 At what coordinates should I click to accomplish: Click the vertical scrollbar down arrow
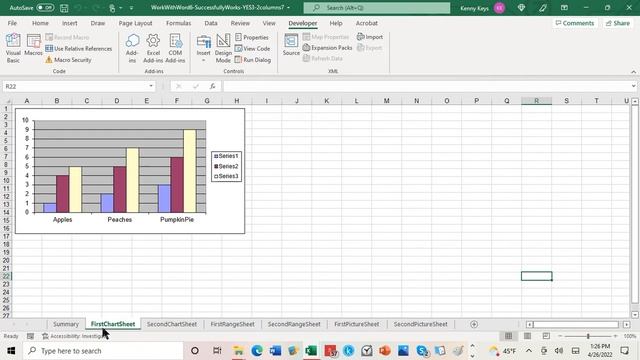pos(635,315)
